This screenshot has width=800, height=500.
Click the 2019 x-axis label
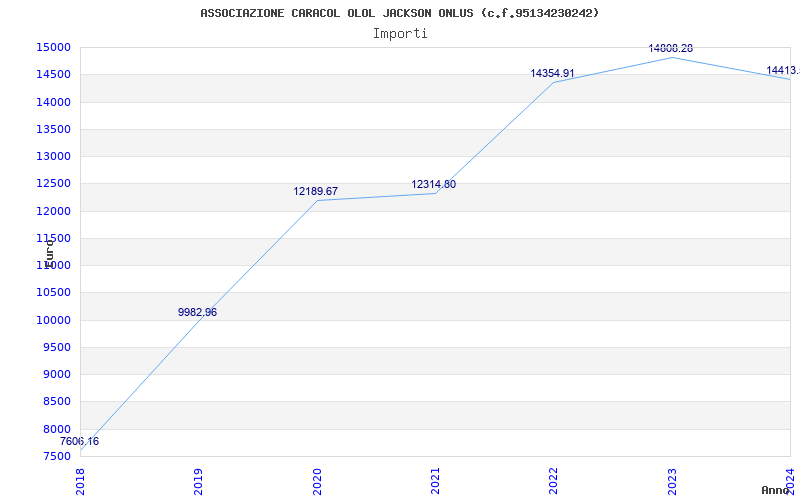198,482
